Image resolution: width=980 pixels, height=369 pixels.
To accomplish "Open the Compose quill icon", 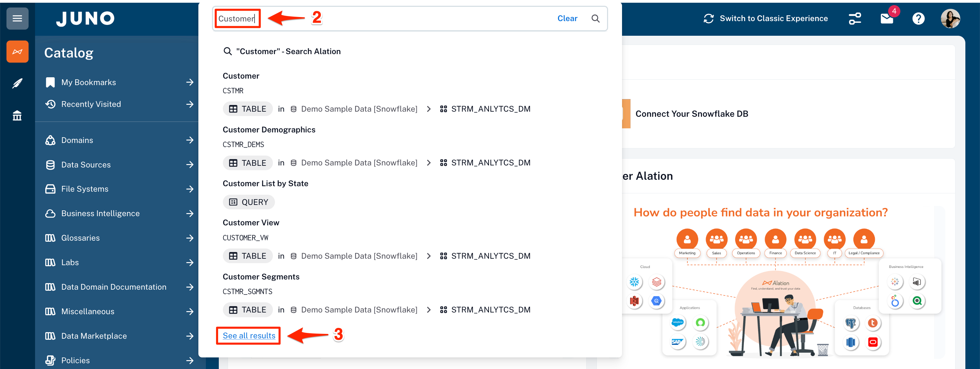I will [x=17, y=83].
